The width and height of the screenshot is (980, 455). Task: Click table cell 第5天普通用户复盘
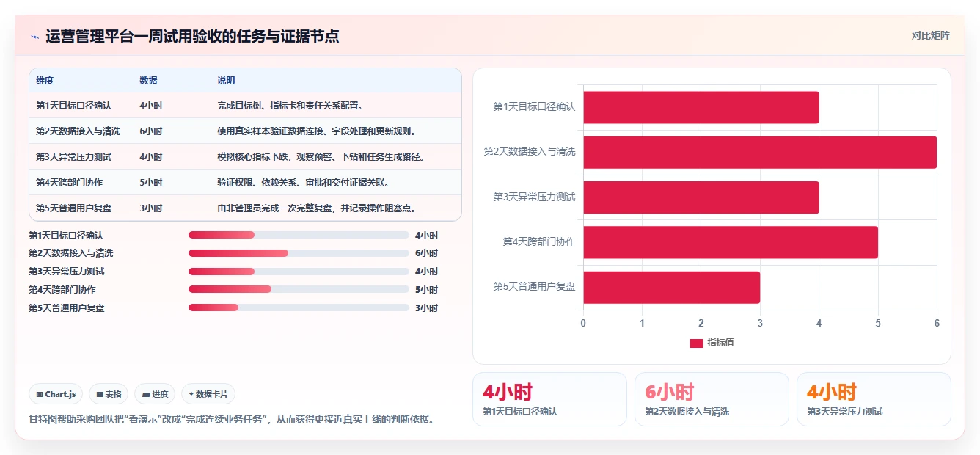pos(73,208)
